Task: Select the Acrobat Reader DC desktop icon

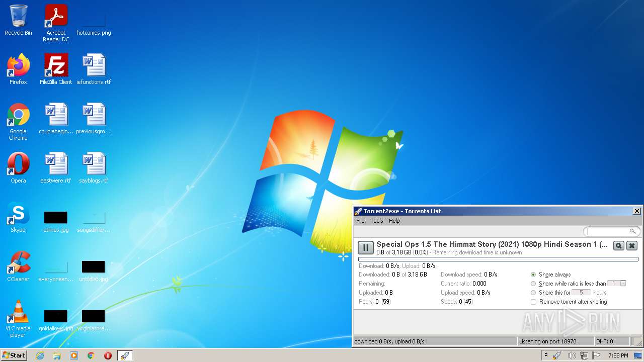Action: coord(56,23)
